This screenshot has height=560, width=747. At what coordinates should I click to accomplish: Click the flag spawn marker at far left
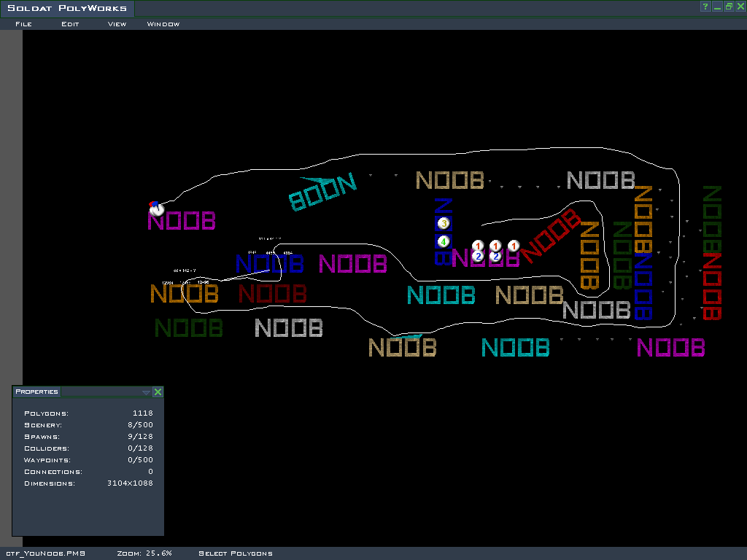pos(155,209)
